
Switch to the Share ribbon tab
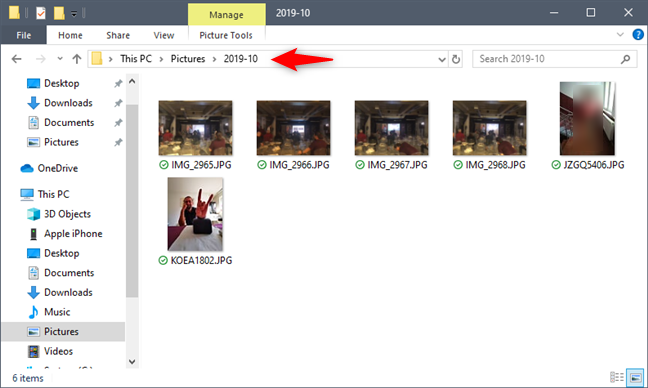tap(118, 35)
